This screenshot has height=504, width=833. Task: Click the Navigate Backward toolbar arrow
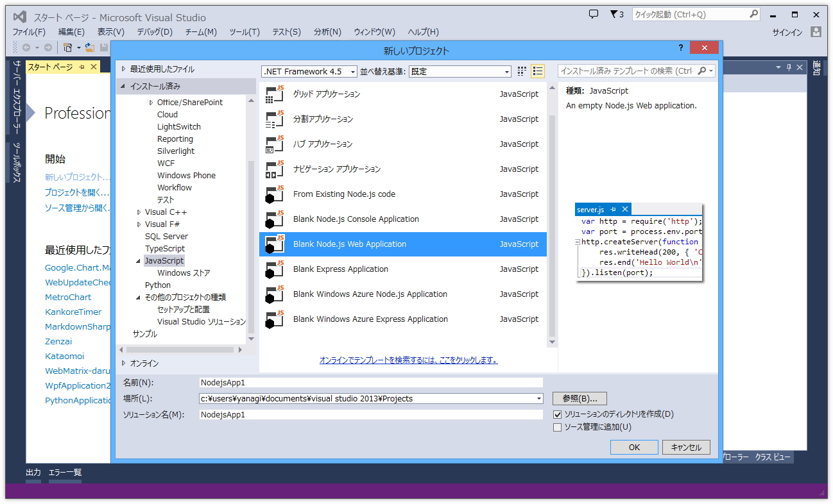(x=26, y=47)
